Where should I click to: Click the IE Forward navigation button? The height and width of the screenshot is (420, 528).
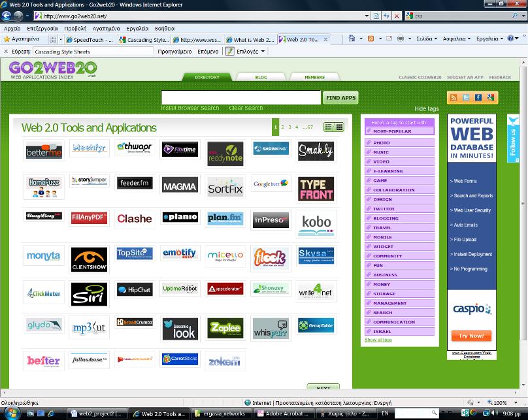click(x=18, y=16)
